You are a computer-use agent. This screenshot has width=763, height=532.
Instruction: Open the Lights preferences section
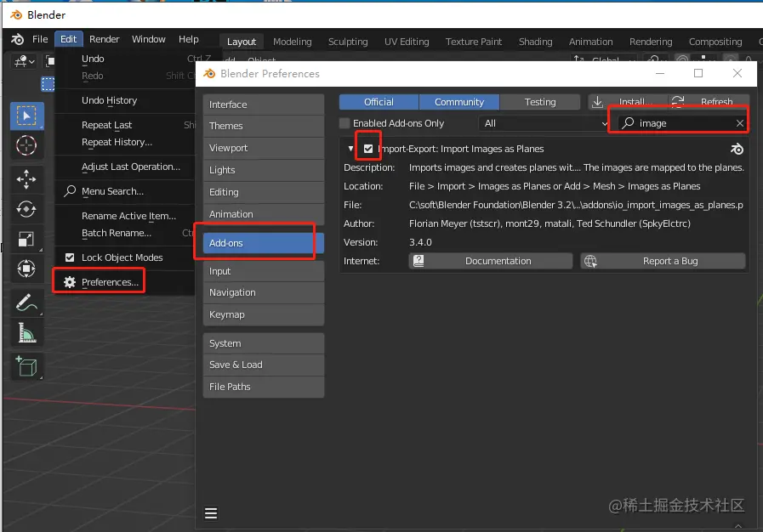[x=263, y=170]
